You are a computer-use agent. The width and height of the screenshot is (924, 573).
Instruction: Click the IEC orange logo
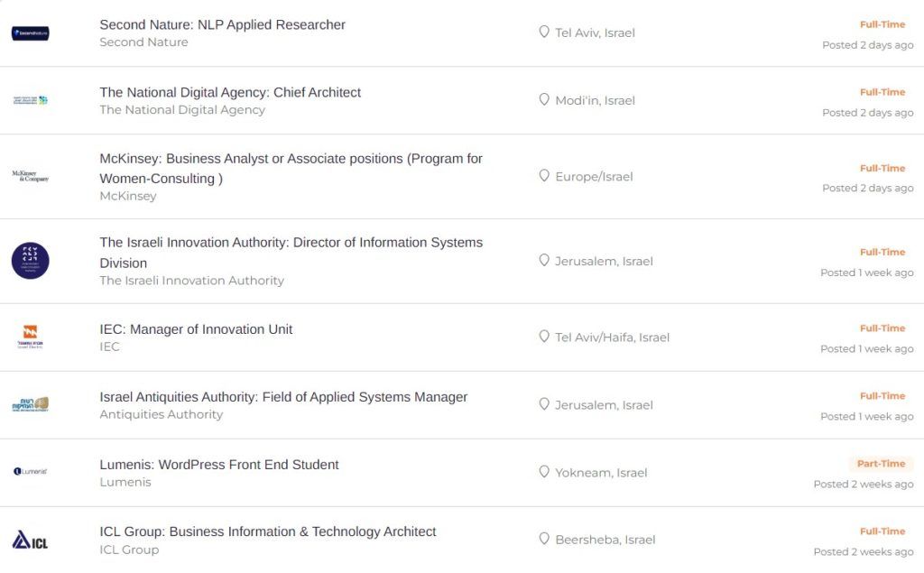[30, 337]
